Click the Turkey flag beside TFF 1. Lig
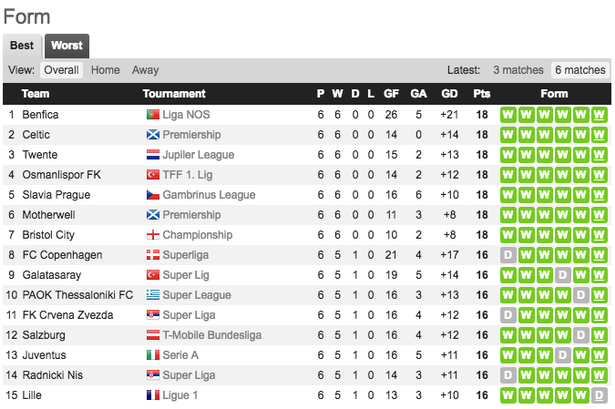This screenshot has width=615, height=409. (153, 175)
